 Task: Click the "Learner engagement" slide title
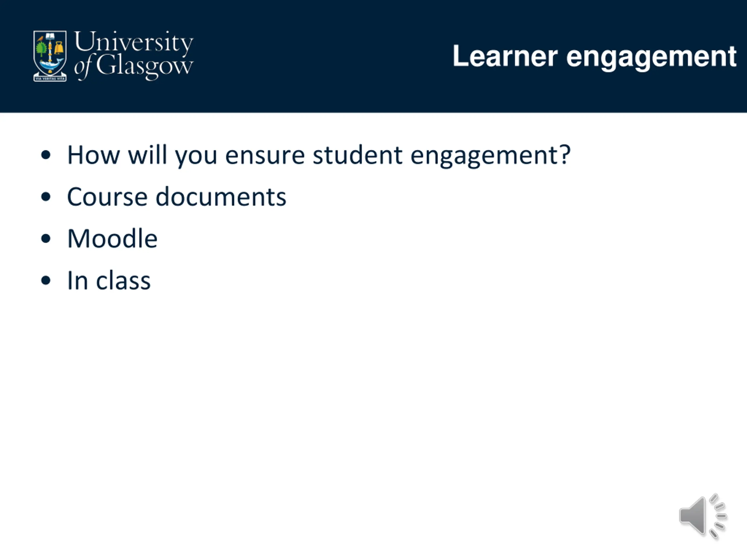coord(594,56)
